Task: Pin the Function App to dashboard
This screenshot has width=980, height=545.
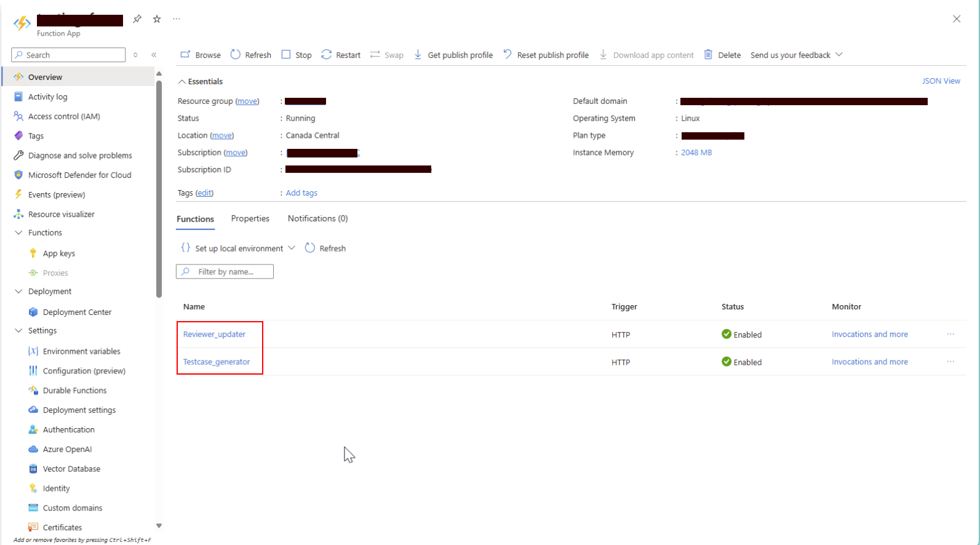Action: 137,19
